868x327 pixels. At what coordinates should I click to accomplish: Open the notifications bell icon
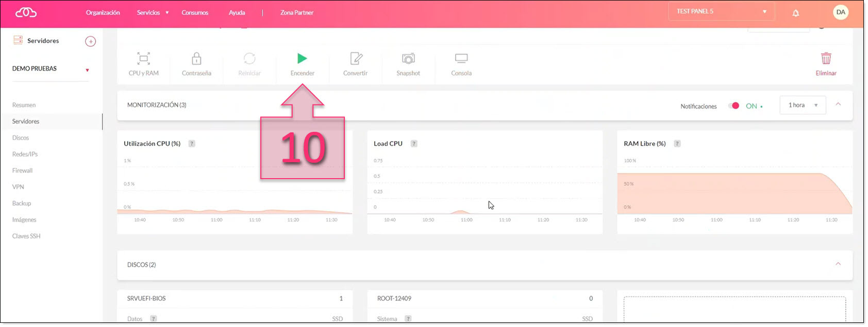796,13
